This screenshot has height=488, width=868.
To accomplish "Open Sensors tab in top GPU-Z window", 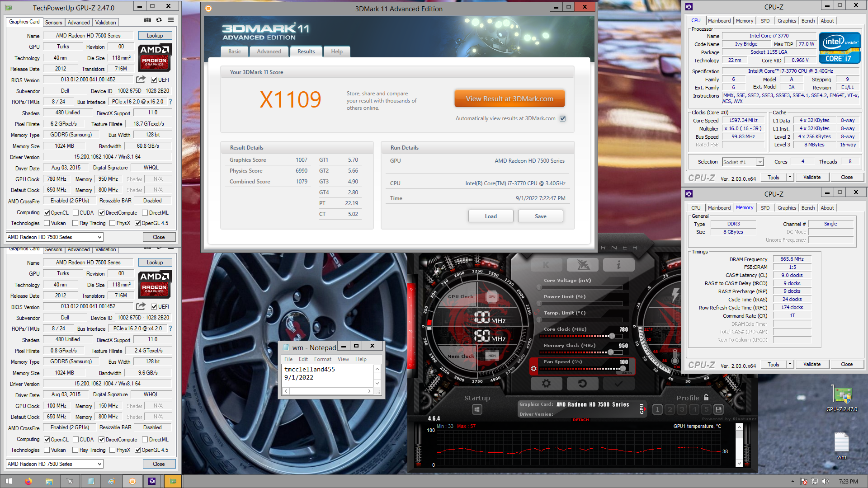I will click(54, 22).
